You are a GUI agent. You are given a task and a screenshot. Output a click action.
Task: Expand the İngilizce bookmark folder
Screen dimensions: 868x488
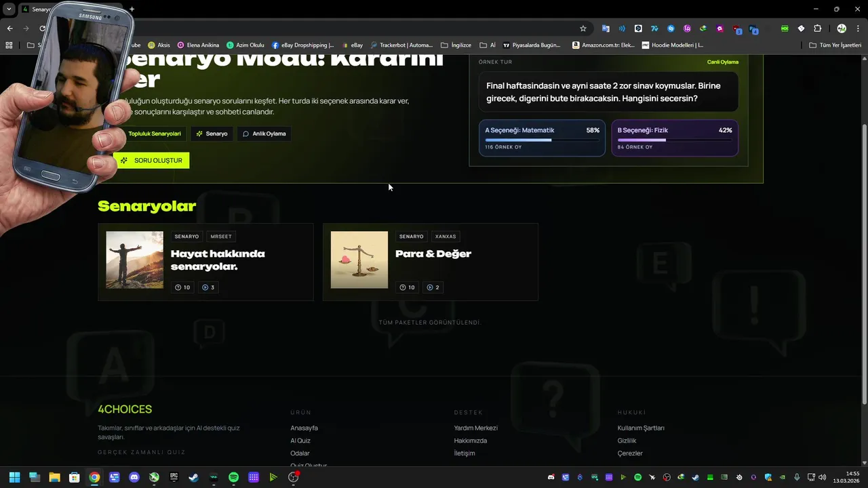pyautogui.click(x=456, y=45)
